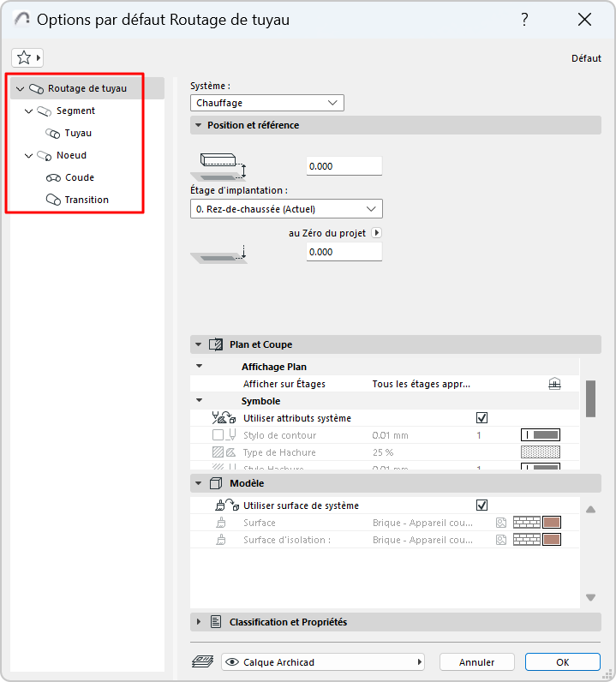Image resolution: width=616 pixels, height=682 pixels.
Task: Click the Utiliser attributs système icon
Action: point(224,418)
